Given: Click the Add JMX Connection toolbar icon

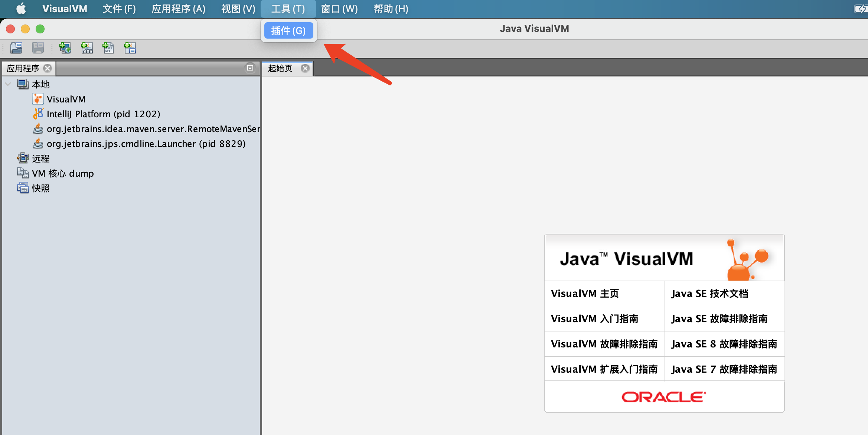Looking at the screenshot, I should 87,48.
